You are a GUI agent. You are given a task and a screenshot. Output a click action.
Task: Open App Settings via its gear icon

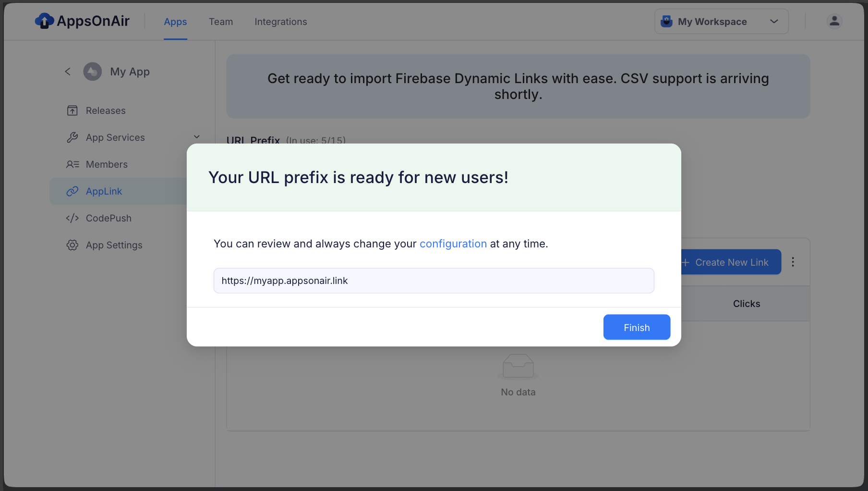(x=72, y=245)
